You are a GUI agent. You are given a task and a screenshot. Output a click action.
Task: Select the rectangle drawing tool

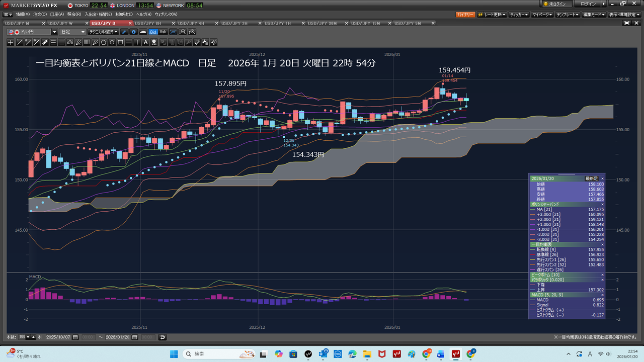(121, 42)
